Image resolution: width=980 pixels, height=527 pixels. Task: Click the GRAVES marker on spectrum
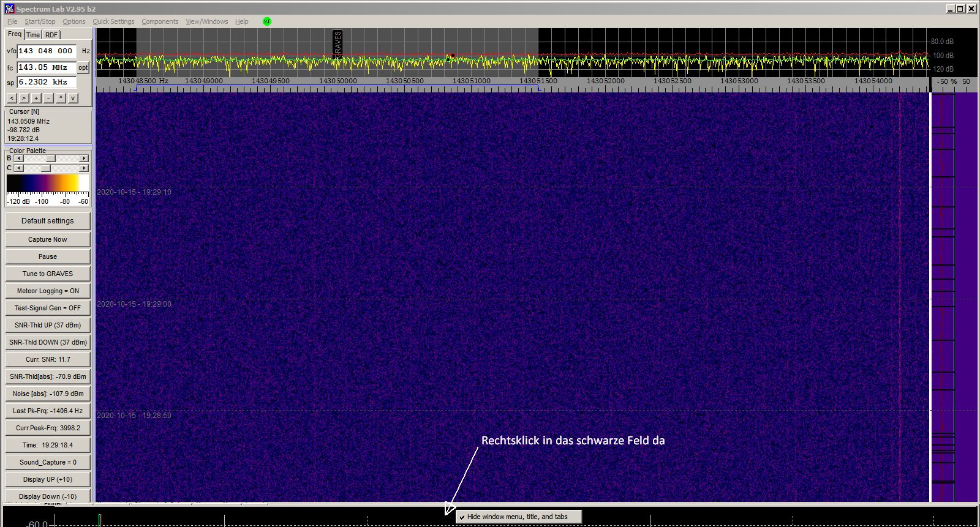337,43
